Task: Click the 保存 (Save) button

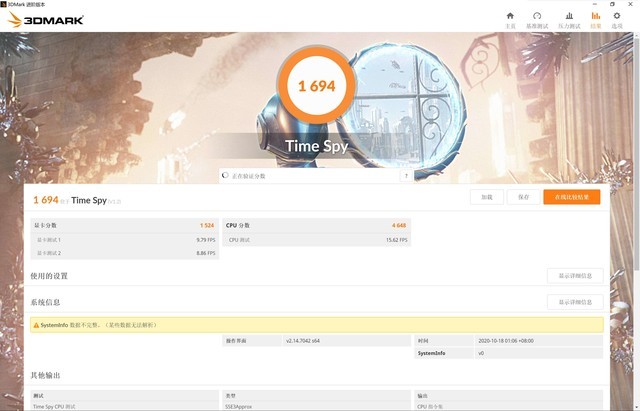Action: [x=523, y=197]
